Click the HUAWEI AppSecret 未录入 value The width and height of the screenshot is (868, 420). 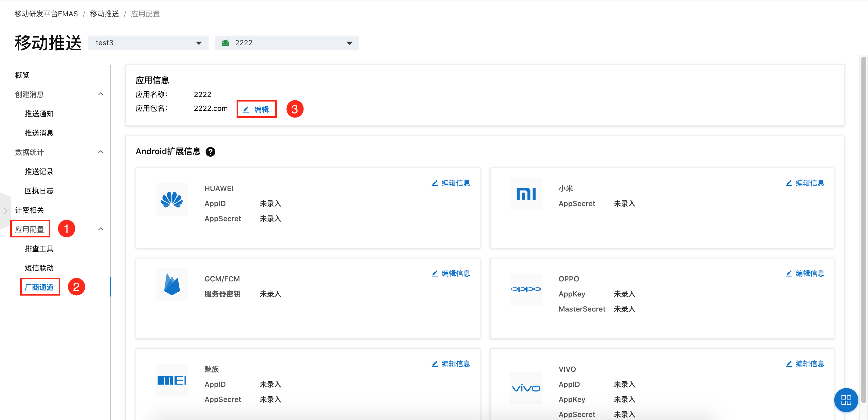270,219
